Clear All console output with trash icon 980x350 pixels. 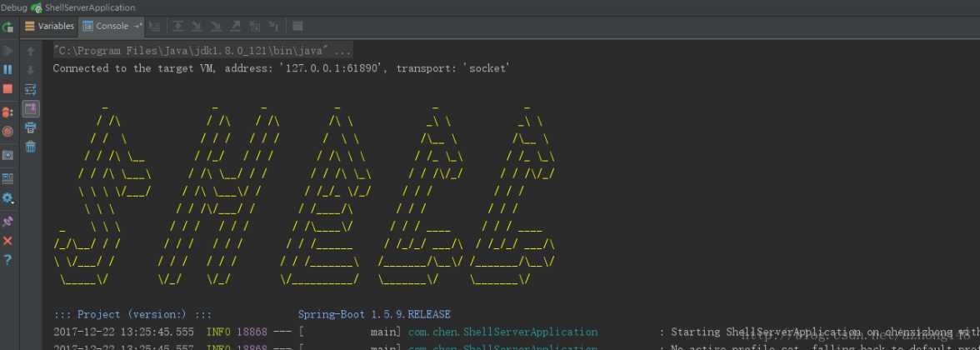(31, 147)
